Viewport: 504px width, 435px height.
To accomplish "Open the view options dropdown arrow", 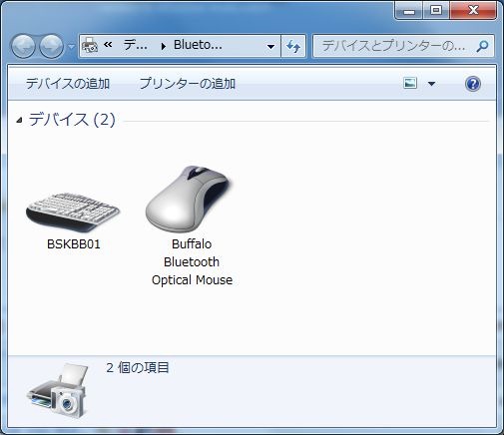I will point(431,84).
